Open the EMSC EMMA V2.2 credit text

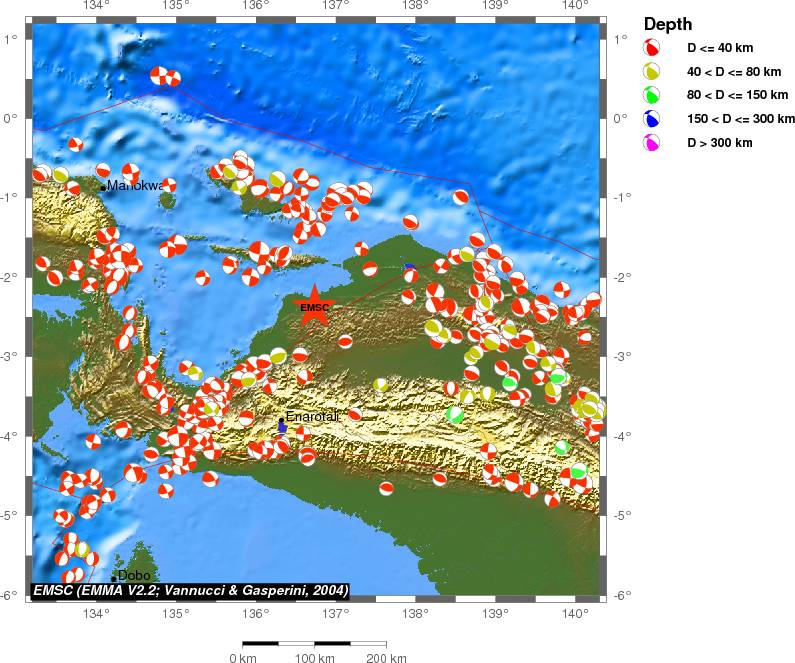click(x=190, y=591)
